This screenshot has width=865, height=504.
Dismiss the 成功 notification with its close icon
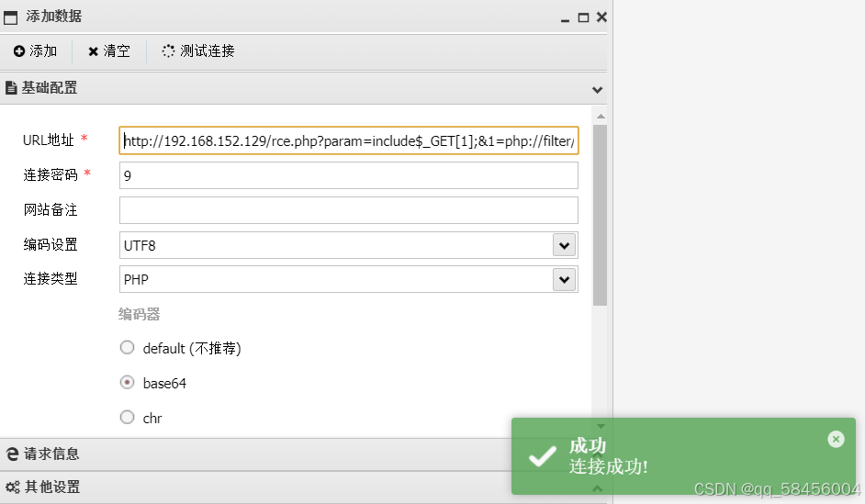836,439
